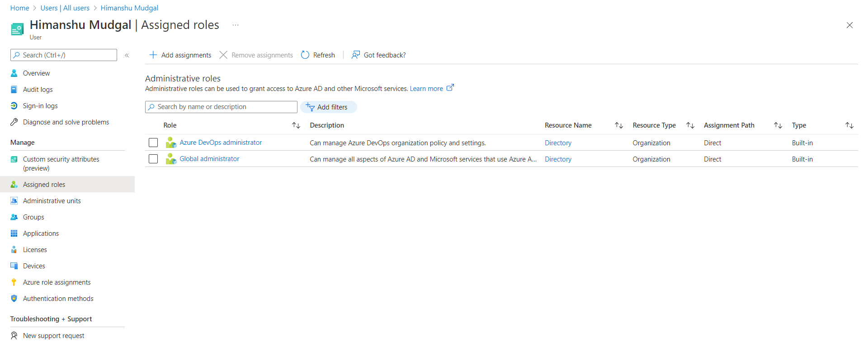
Task: Sort table by Resource Name arrows
Action: click(619, 125)
